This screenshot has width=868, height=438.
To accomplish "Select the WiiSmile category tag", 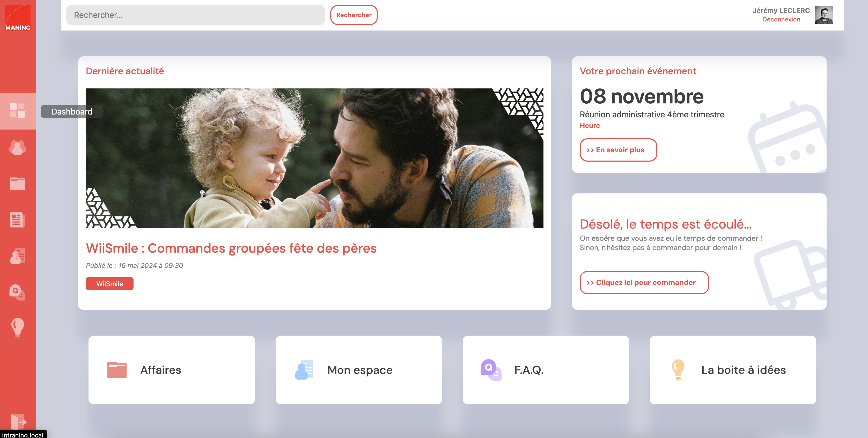I will point(109,283).
